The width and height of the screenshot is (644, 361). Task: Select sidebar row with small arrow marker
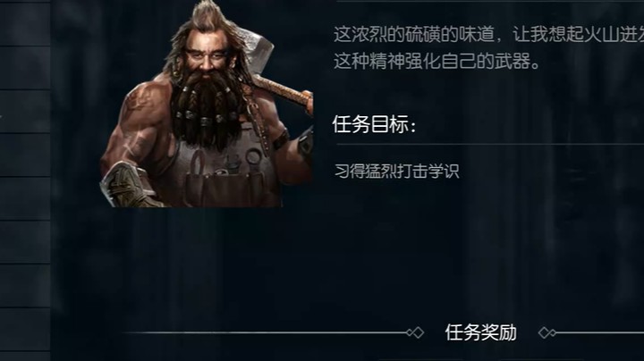[x=25, y=112]
